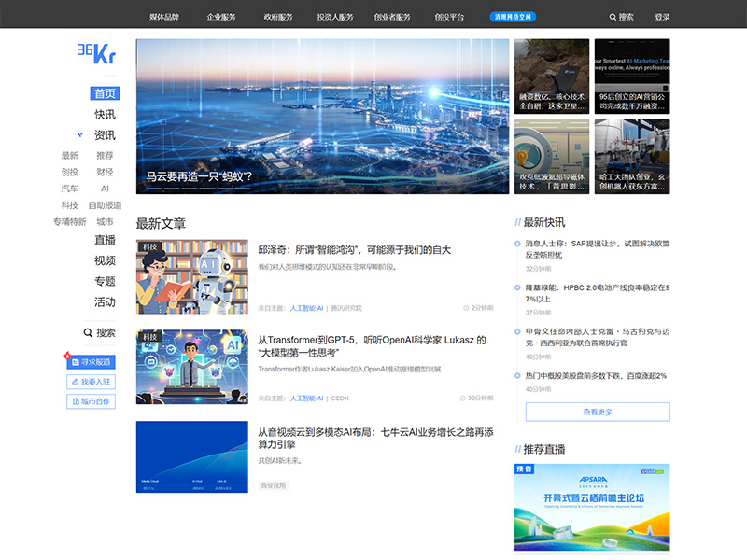Select 首页 in the side navigation

[x=105, y=93]
